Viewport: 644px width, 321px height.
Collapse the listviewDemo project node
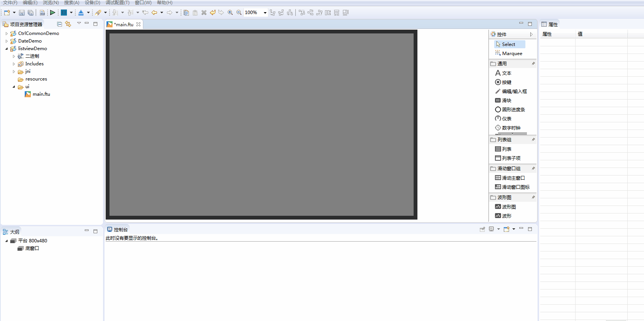click(x=6, y=49)
